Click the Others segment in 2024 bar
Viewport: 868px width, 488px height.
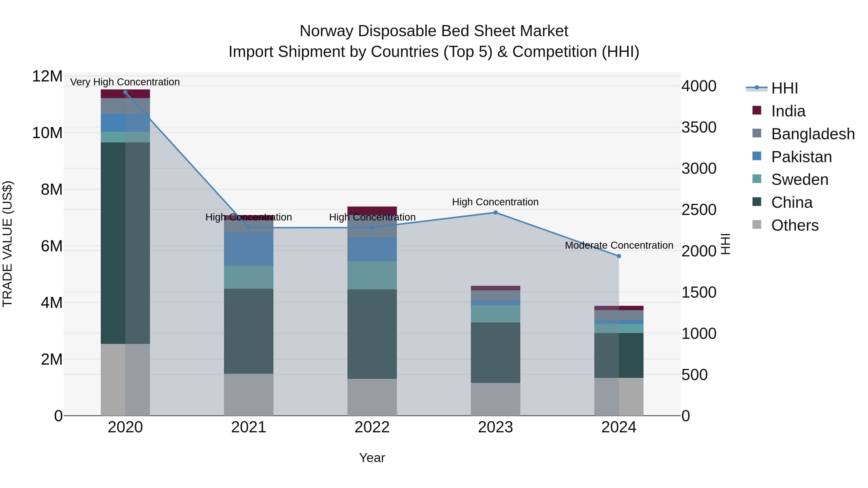pyautogui.click(x=619, y=397)
